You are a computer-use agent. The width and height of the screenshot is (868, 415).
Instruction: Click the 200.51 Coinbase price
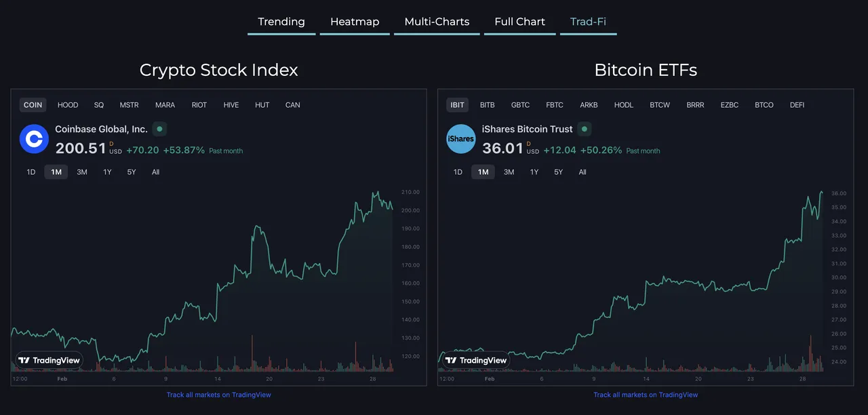click(81, 149)
